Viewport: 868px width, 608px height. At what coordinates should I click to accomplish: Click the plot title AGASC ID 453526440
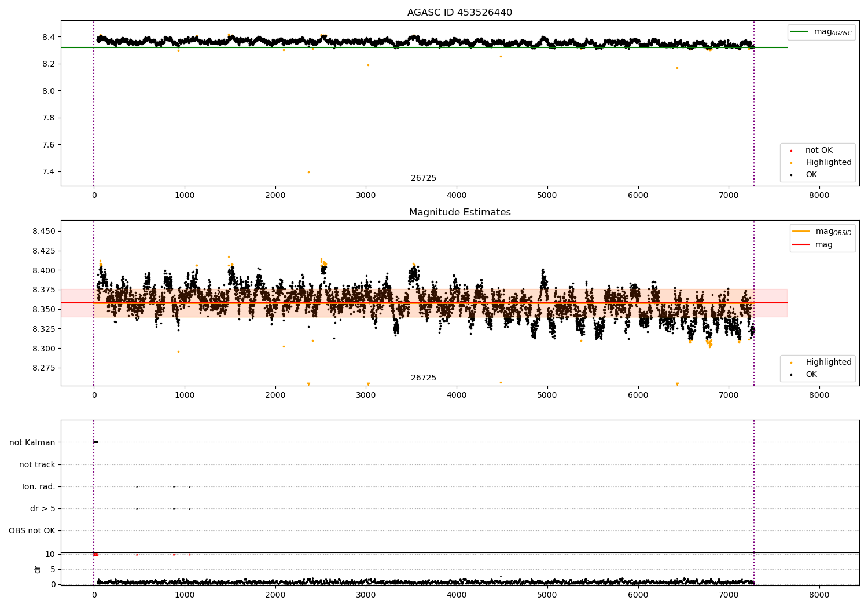tap(459, 12)
